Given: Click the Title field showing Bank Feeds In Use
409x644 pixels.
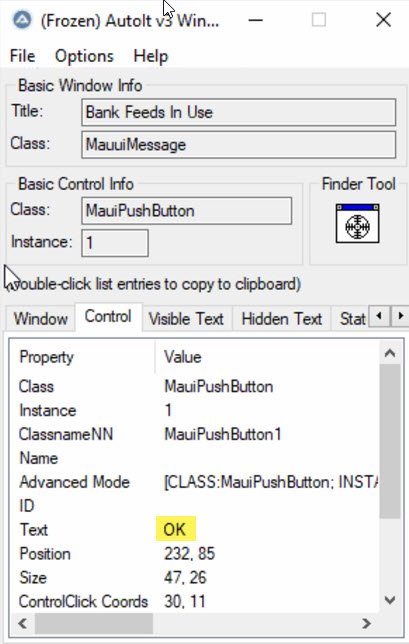Looking at the screenshot, I should pyautogui.click(x=239, y=112).
